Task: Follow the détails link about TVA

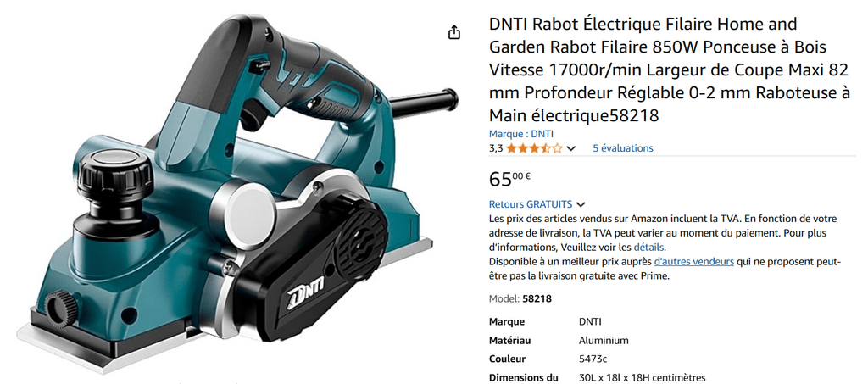Action: [x=649, y=248]
